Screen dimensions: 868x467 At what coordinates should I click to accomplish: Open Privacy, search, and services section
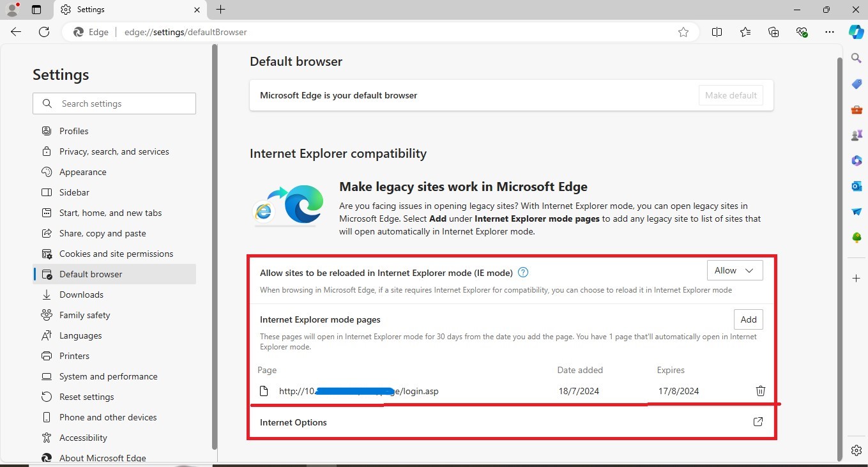[114, 151]
